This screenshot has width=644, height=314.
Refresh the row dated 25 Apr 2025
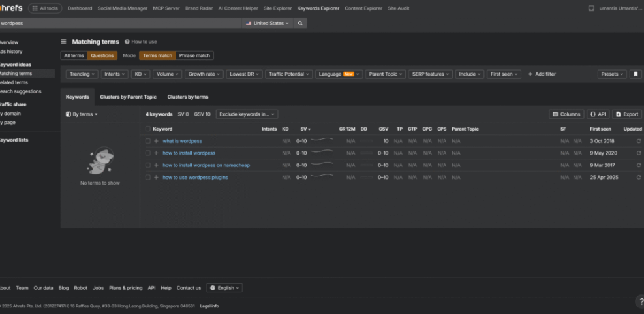[639, 177]
